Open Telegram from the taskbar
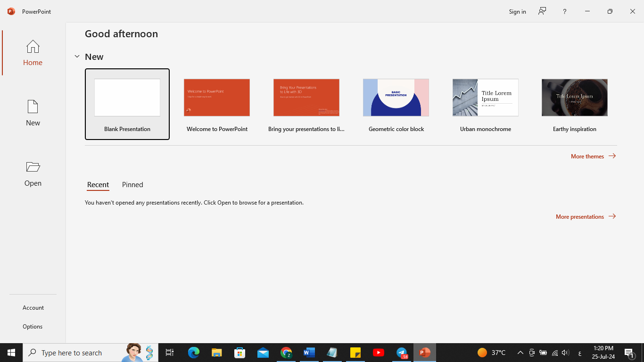Viewport: 644px width, 362px height. [402, 353]
